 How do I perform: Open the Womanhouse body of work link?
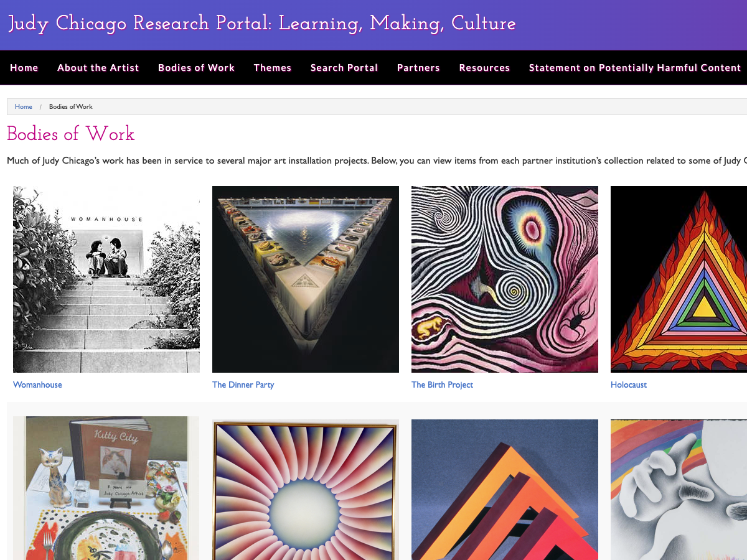(x=37, y=385)
